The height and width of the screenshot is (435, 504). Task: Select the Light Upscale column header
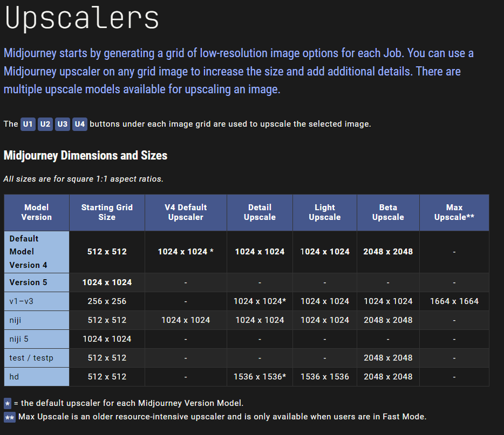tap(325, 212)
